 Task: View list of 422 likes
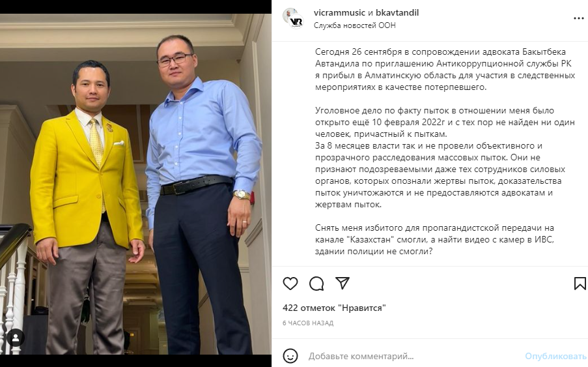click(x=334, y=308)
